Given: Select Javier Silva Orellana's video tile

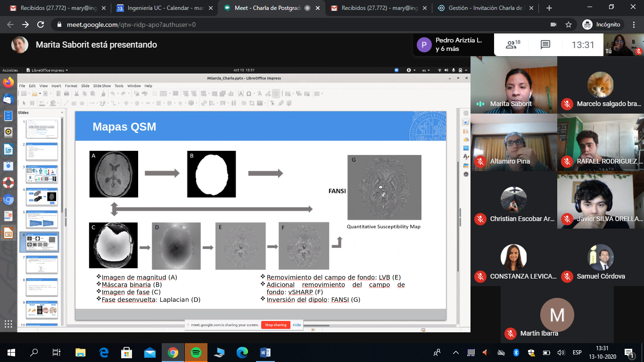Looking at the screenshot, I should [x=600, y=200].
